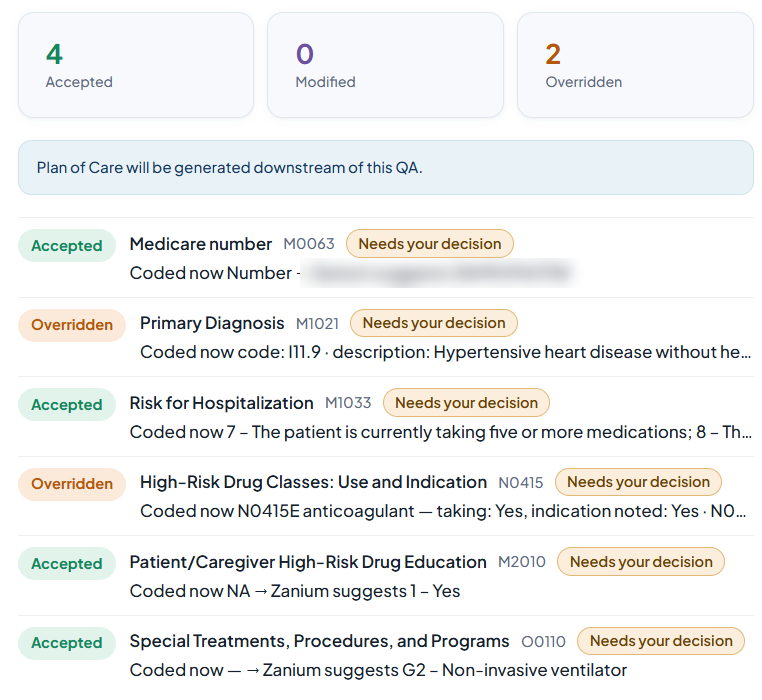The height and width of the screenshot is (700, 762).
Task: Click Accepted badge on Special Treatments row
Action: point(67,643)
